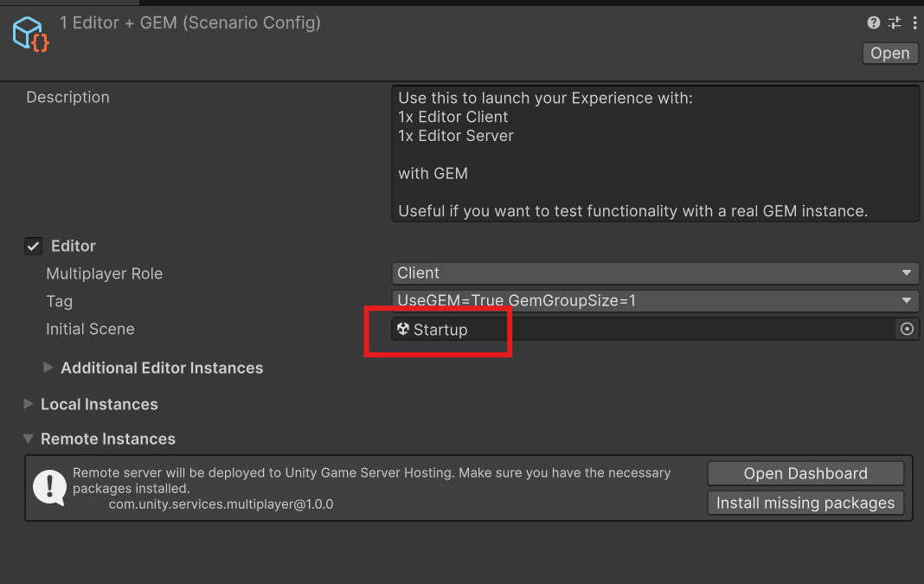This screenshot has height=584, width=924.
Task: Select the Startup scene field
Action: [640, 329]
